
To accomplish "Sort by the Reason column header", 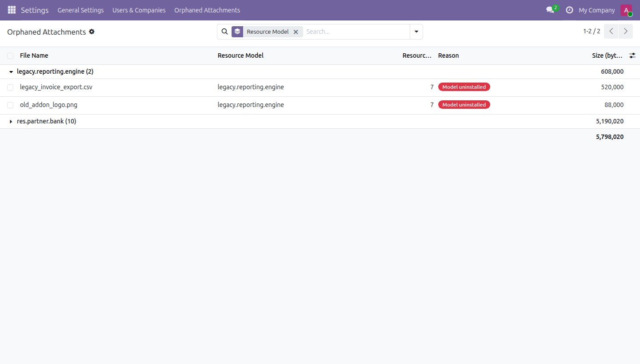I will 448,55.
